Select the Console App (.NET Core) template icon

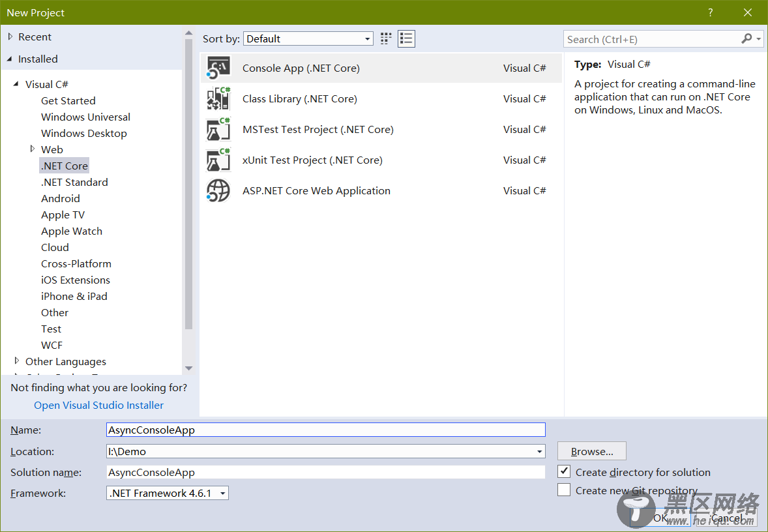pos(218,68)
